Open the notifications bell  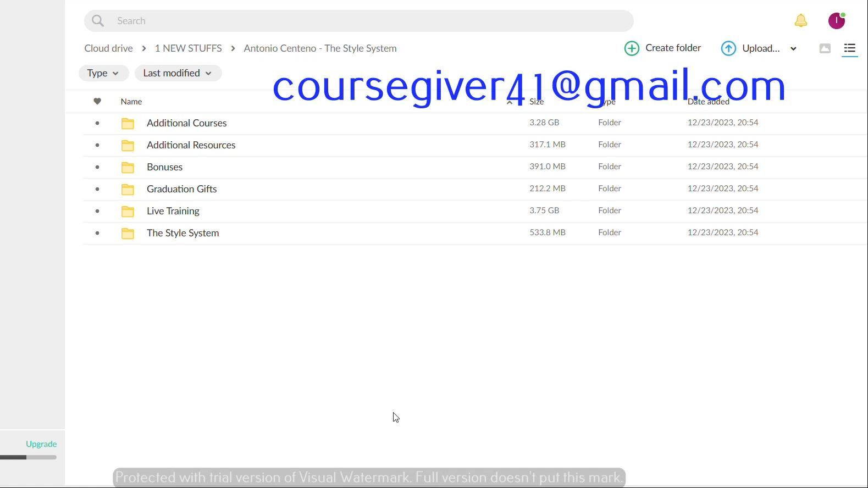point(801,21)
